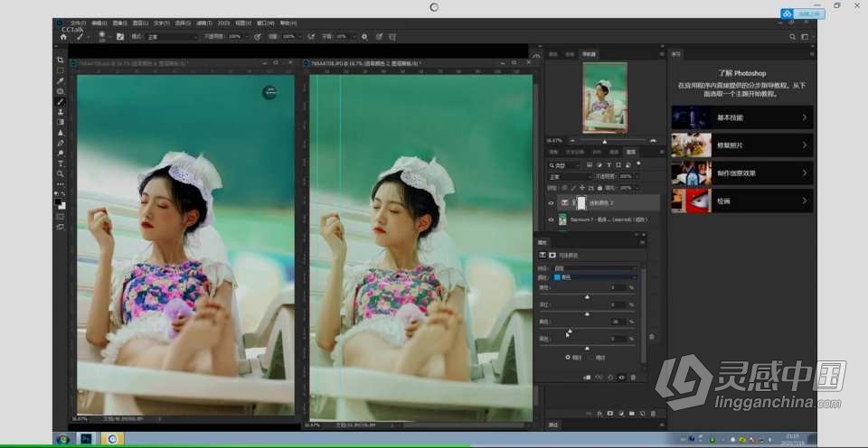868x448 pixels.
Task: Open the Windows Start button
Action: point(63,439)
